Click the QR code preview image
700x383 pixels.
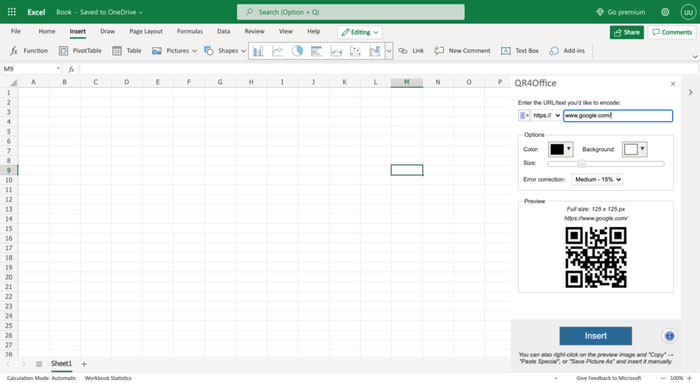[x=596, y=257]
